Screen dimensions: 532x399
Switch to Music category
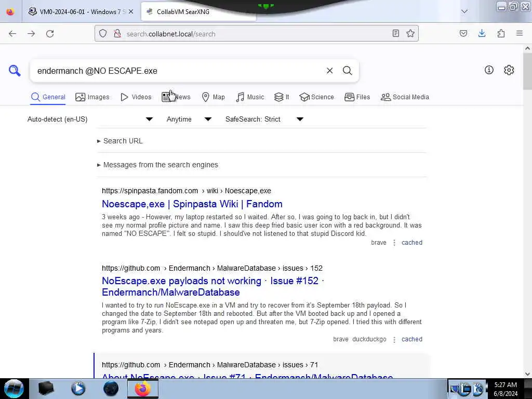250,97
